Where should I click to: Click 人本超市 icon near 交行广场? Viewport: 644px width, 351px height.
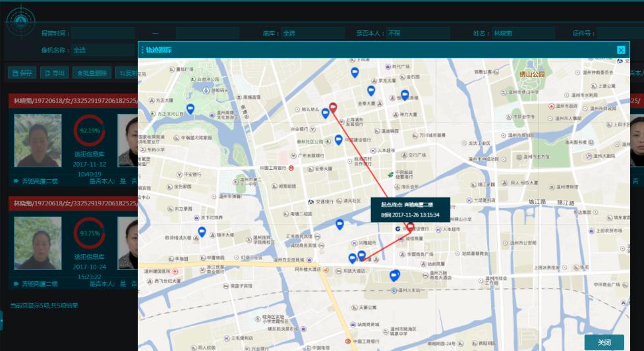click(373, 151)
